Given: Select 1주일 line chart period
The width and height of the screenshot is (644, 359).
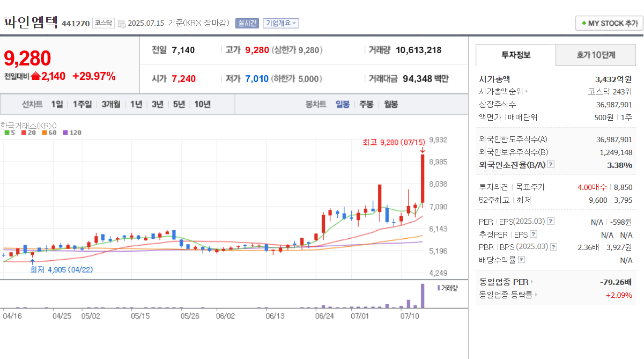Looking at the screenshot, I should [82, 104].
